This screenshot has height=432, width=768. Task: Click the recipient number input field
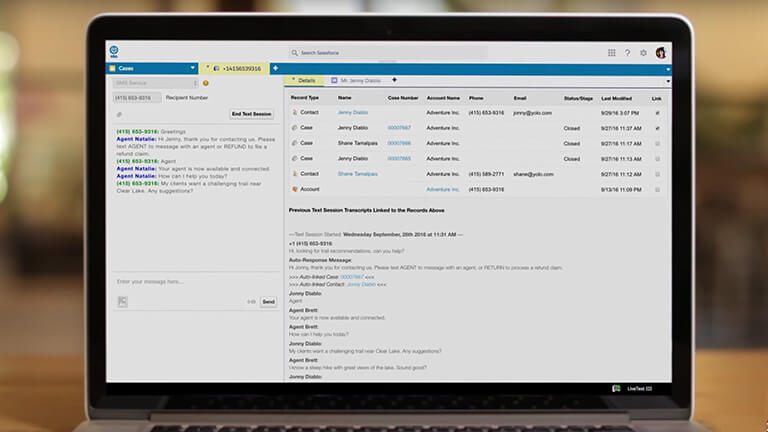tap(137, 98)
